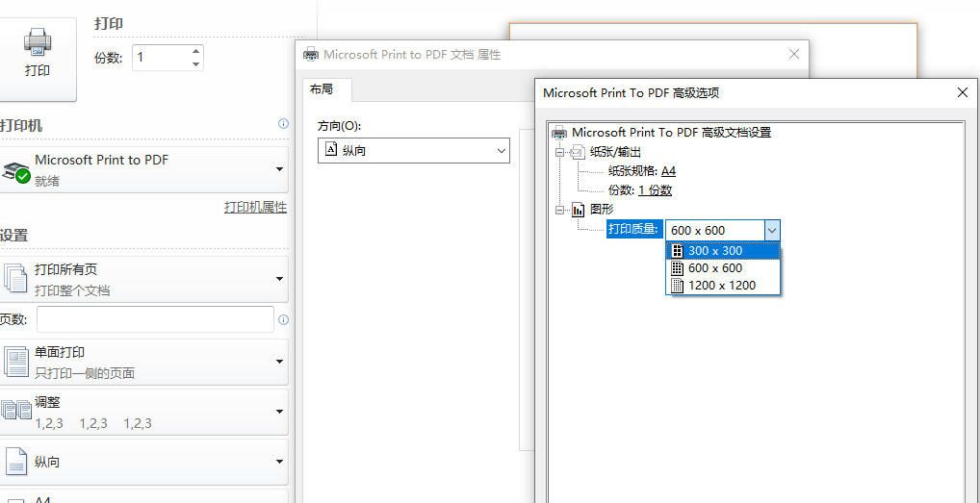The image size is (980, 503).
Task: Select the 布局 tab in properties dialog
Action: click(x=326, y=89)
